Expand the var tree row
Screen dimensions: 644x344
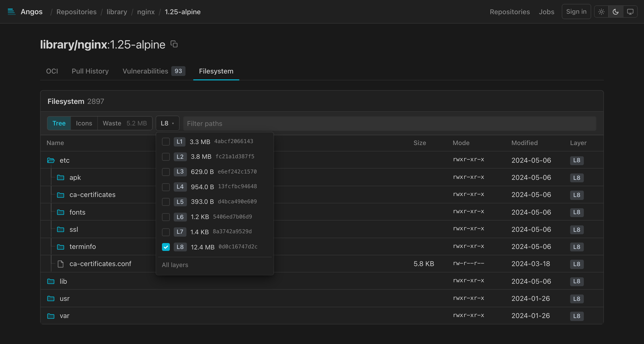click(x=322, y=316)
